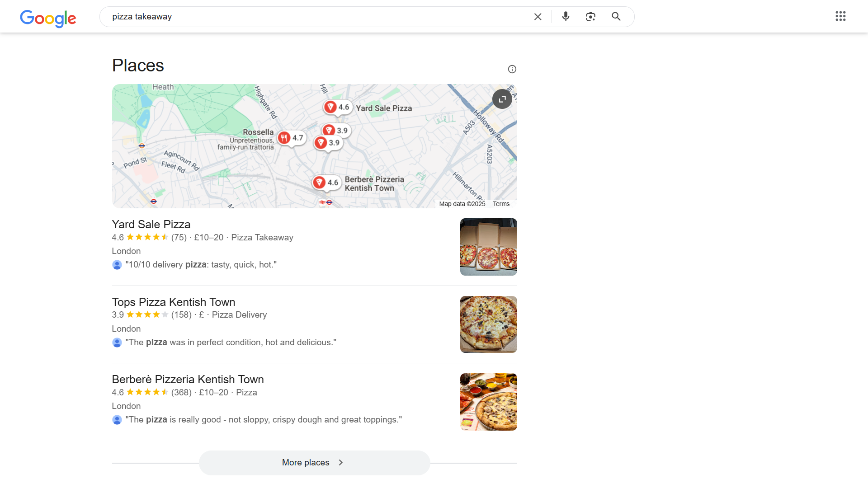868x488 pixels.
Task: Expand the map to full view
Action: [502, 99]
